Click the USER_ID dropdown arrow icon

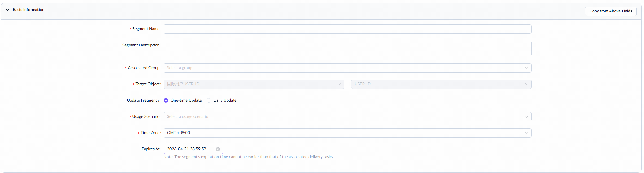[526, 84]
